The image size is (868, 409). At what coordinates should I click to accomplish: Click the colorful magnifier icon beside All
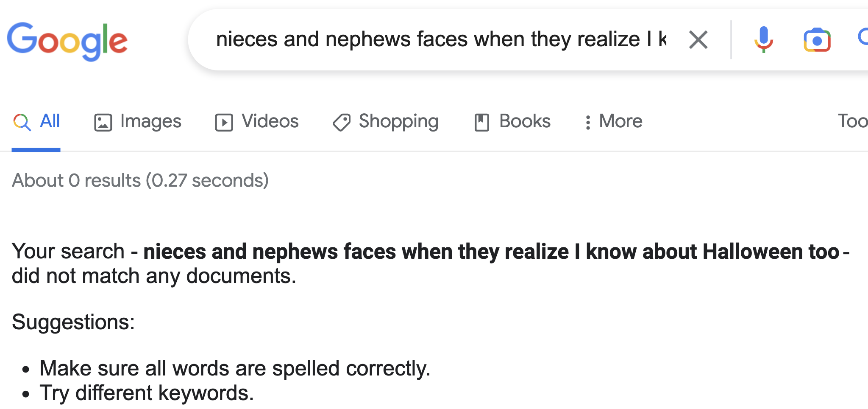[22, 122]
